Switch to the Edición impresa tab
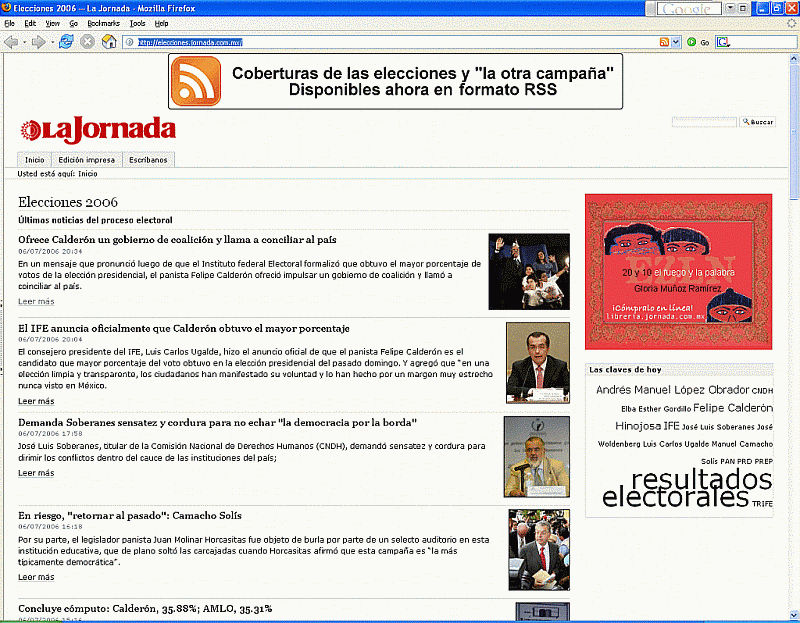The width and height of the screenshot is (800, 623). pyautogui.click(x=87, y=160)
